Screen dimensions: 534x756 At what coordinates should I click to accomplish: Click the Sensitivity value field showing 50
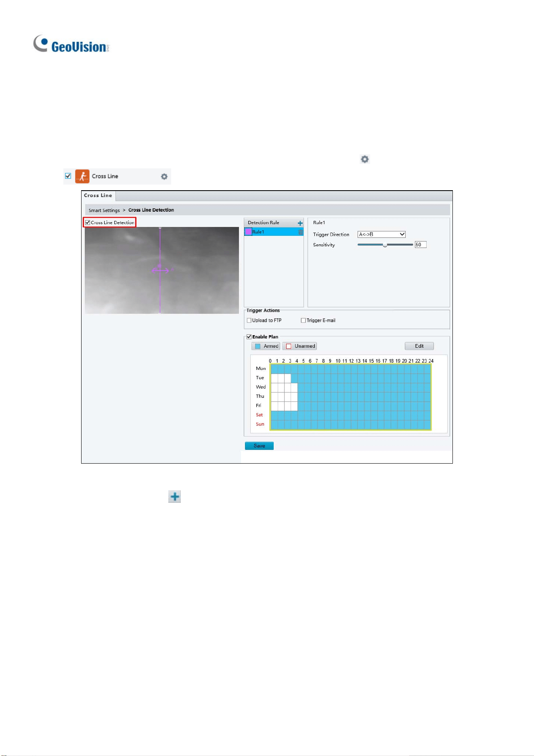[421, 245]
